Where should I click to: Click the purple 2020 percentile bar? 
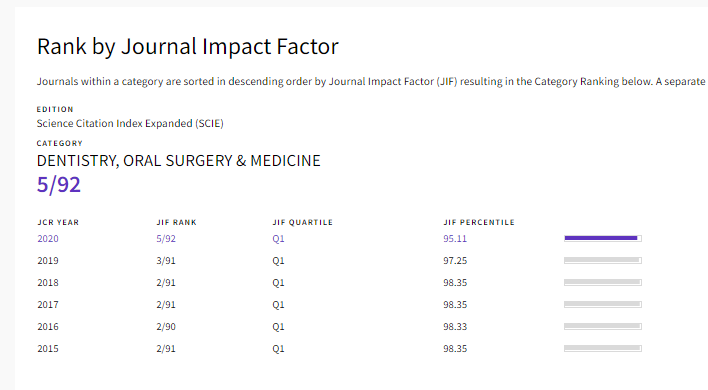tap(603, 238)
